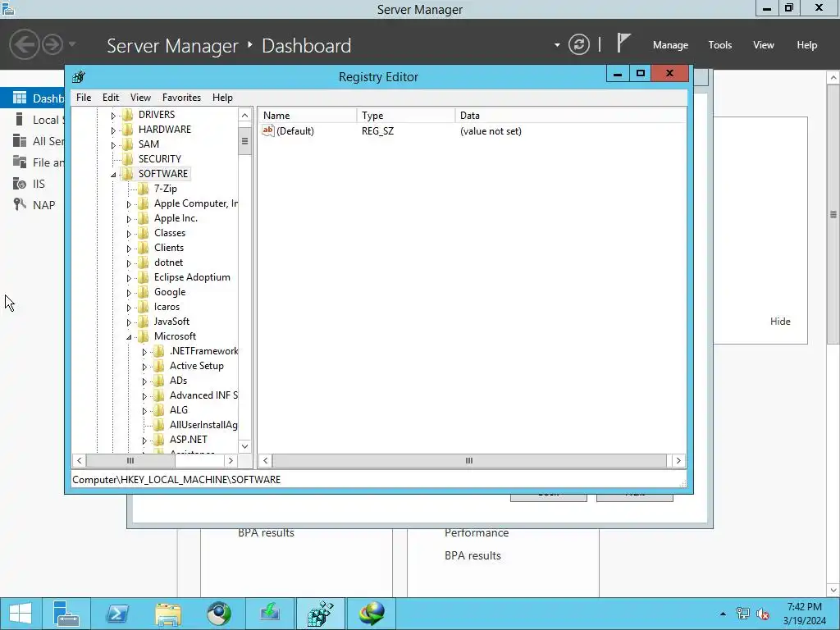Sort values by the Name column header

[308, 115]
